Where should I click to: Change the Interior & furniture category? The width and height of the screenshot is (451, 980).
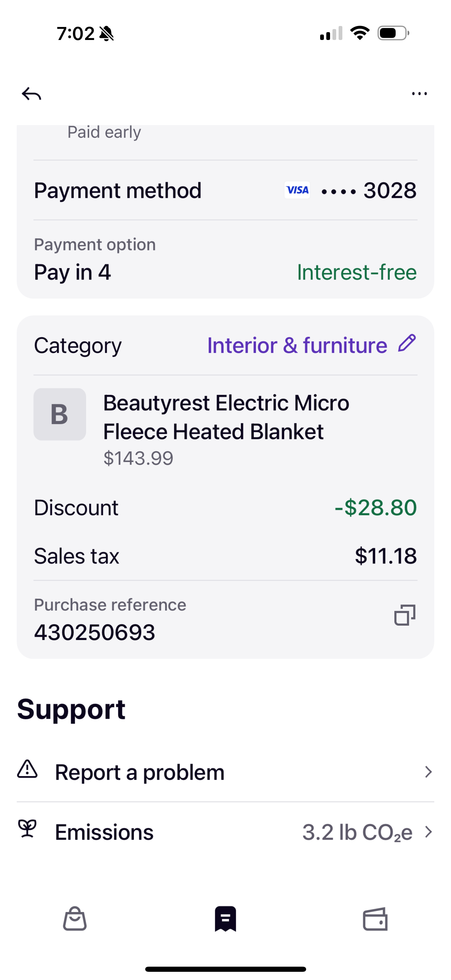point(297,345)
